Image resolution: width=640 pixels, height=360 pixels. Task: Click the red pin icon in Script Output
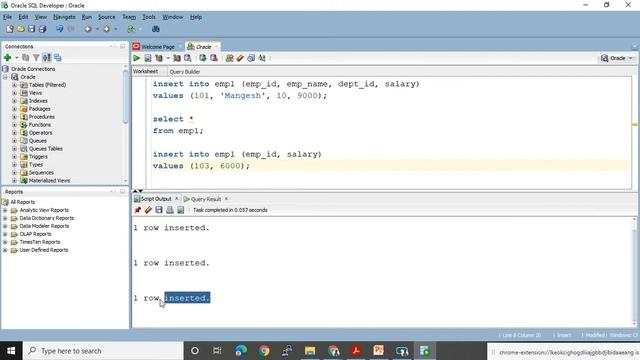click(x=138, y=210)
